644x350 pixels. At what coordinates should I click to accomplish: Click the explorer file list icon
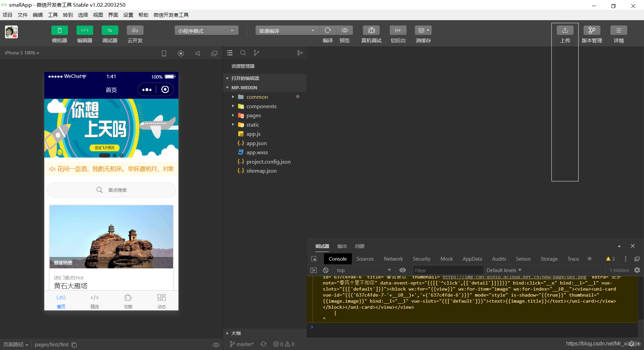point(230,53)
